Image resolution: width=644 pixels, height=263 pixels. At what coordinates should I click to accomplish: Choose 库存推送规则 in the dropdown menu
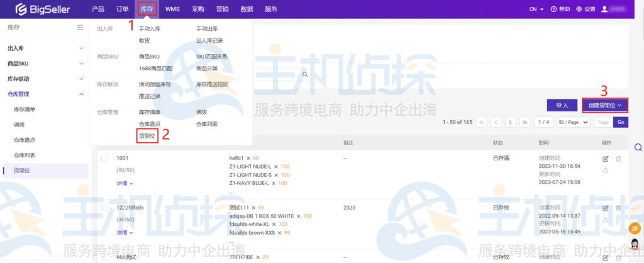(213, 84)
